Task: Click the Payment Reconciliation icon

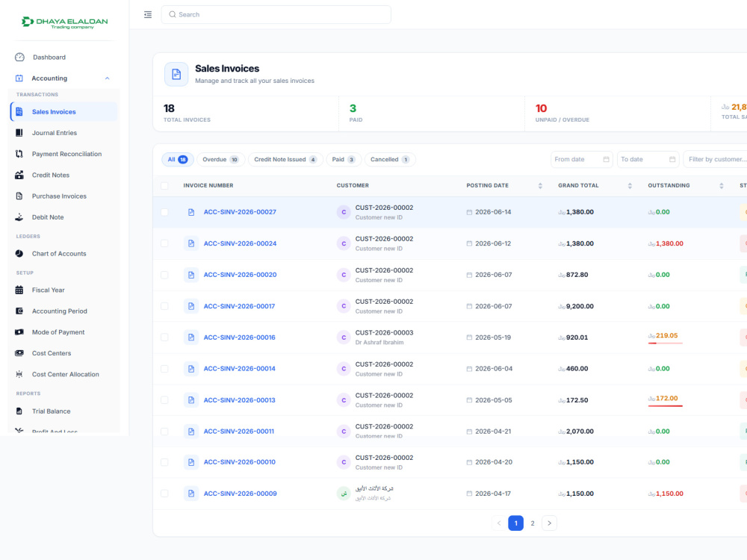Action: 19,154
